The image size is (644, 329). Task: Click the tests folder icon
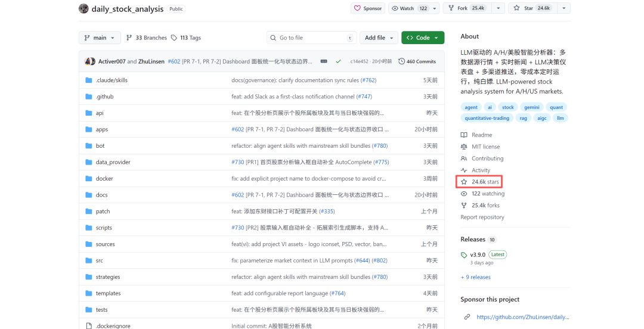(x=89, y=310)
